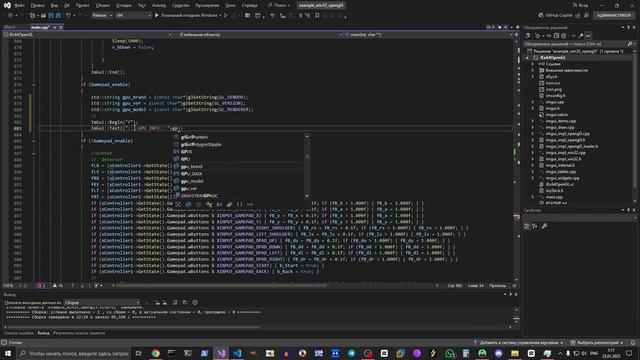Switch to the Error List tab
This screenshot has height=360, width=640.
coord(19,333)
